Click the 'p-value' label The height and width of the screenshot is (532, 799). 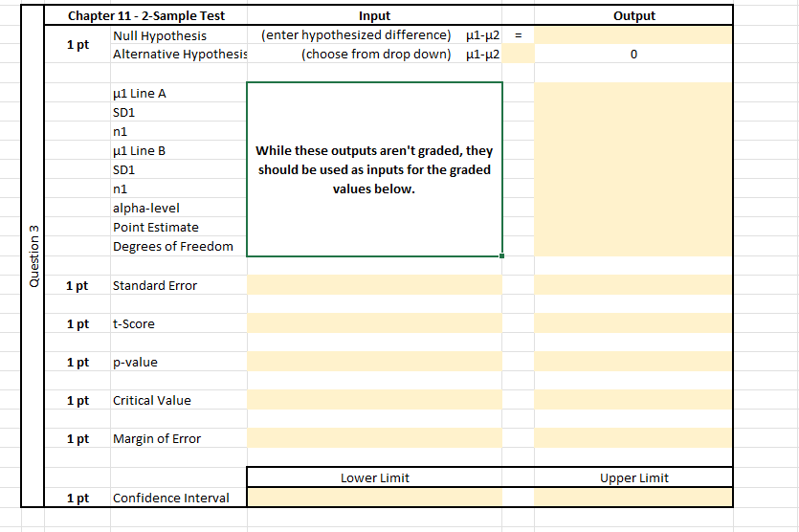135,363
